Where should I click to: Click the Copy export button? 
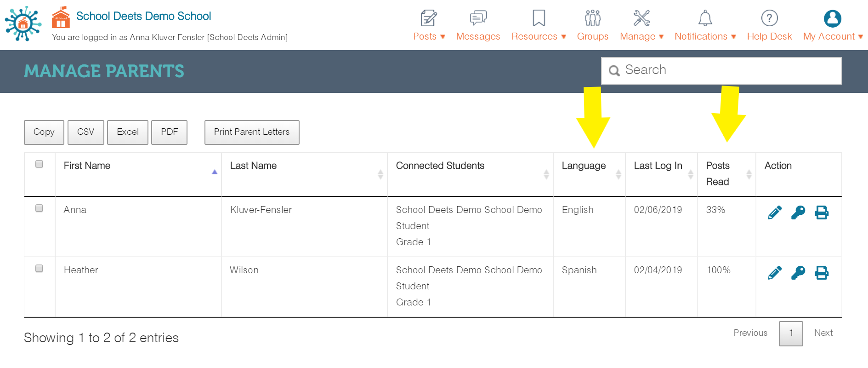44,132
